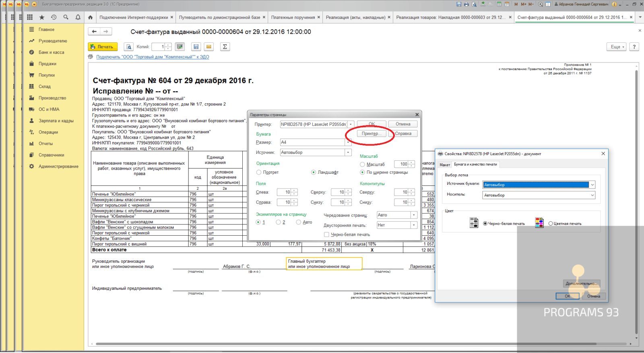Viewport: 644px width, 353px height.
Task: Click the preview icon next to Печать
Action: (x=129, y=47)
